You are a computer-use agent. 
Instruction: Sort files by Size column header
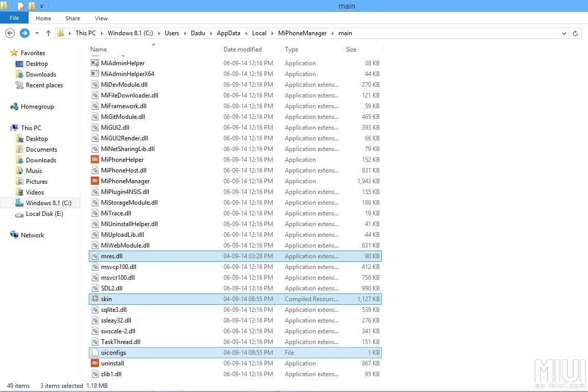click(351, 49)
